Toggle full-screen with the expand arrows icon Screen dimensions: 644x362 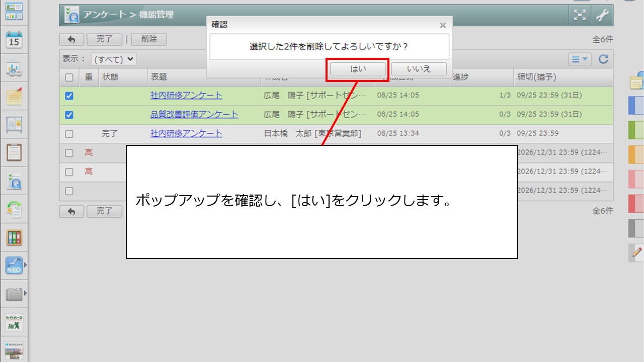(x=580, y=16)
